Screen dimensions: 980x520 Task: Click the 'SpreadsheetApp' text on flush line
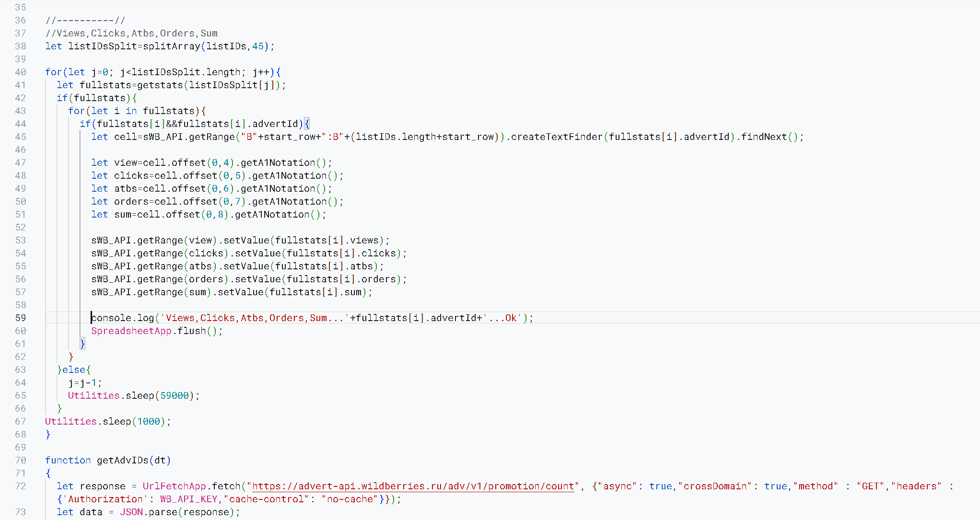(x=131, y=331)
